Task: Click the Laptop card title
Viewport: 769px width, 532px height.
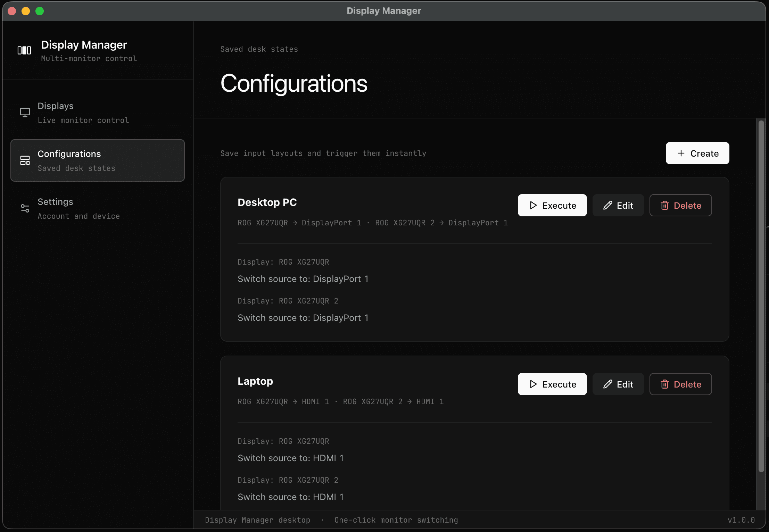Action: coord(255,381)
